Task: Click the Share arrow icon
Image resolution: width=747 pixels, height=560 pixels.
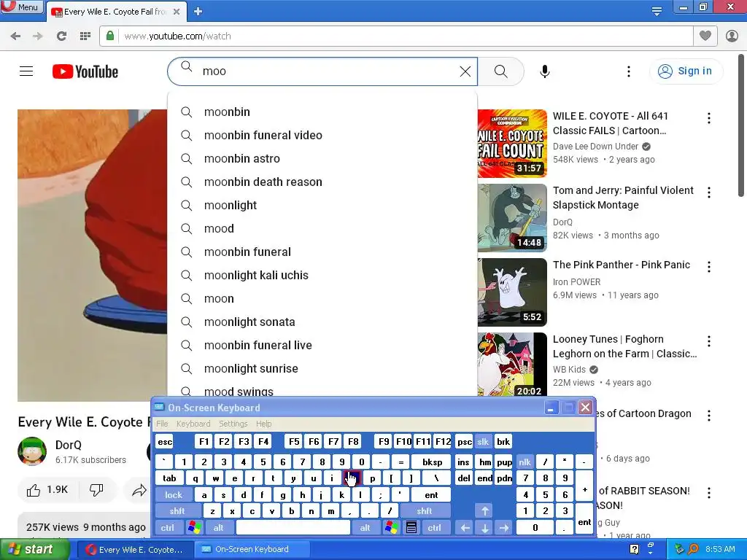Action: point(139,490)
